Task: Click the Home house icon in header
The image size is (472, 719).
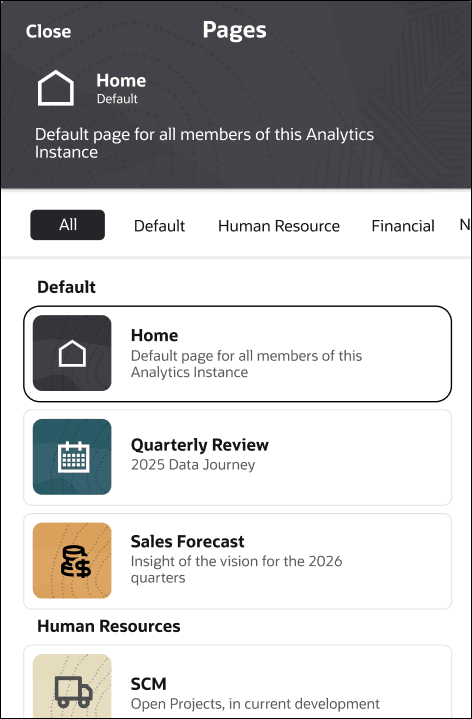Action: click(x=56, y=88)
